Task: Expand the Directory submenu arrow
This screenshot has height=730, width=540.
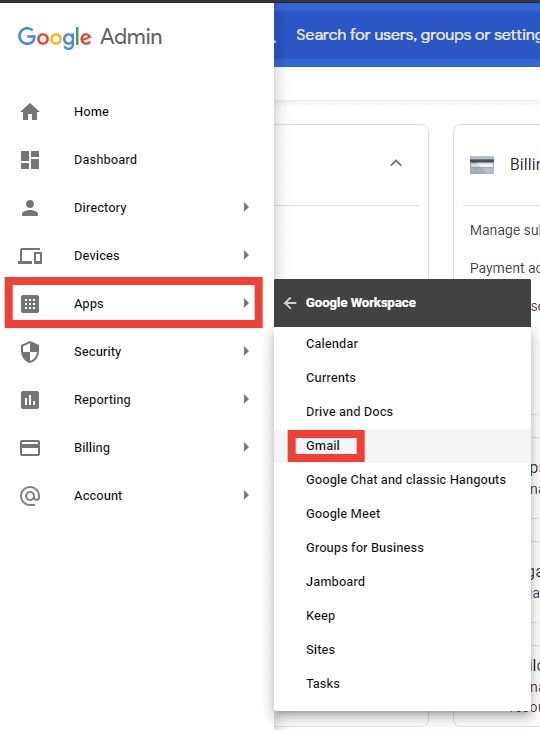Action: point(246,207)
